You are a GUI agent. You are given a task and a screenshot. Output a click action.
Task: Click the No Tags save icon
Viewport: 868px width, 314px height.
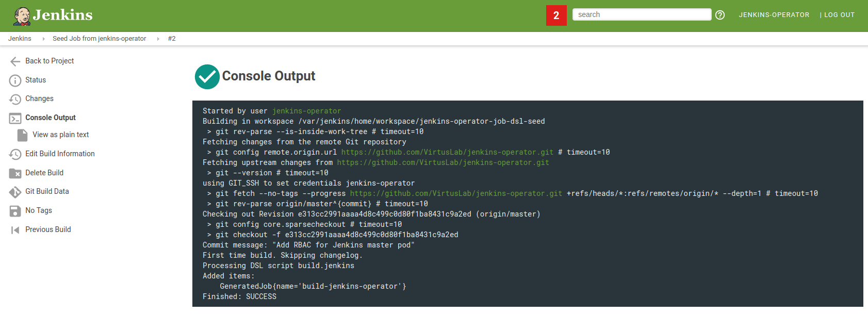[x=15, y=211]
